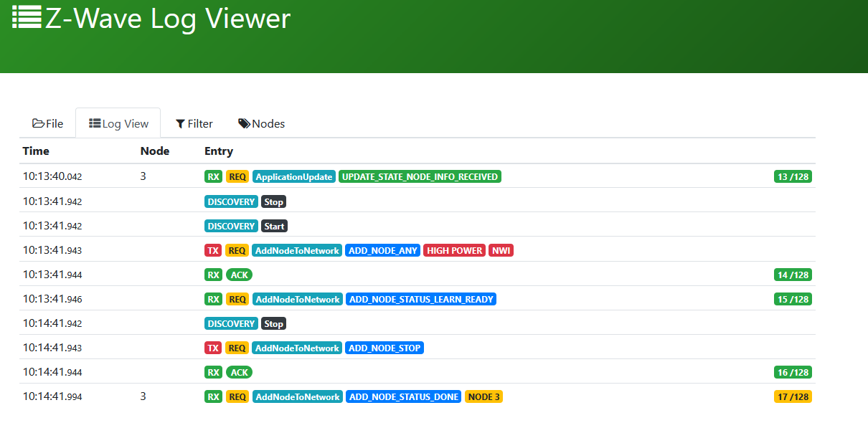Select the 10:13:40.042 timestamp

pyautogui.click(x=52, y=176)
